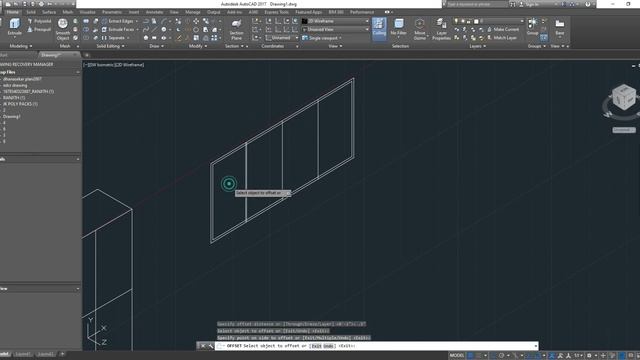The width and height of the screenshot is (640, 360).
Task: Open the 2D Wireframe visual style dropdown
Action: point(336,21)
